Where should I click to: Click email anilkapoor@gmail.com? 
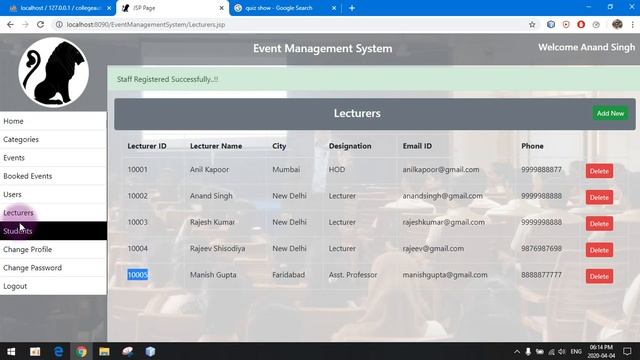point(441,169)
